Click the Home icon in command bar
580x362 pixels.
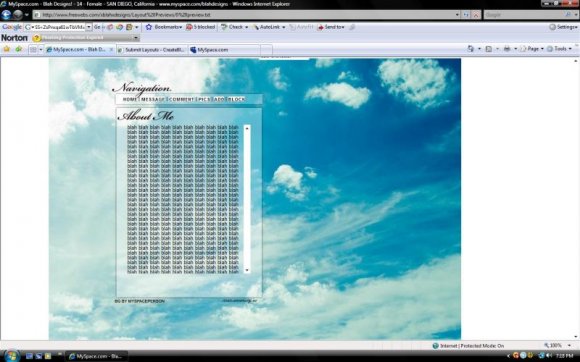pyautogui.click(x=471, y=49)
